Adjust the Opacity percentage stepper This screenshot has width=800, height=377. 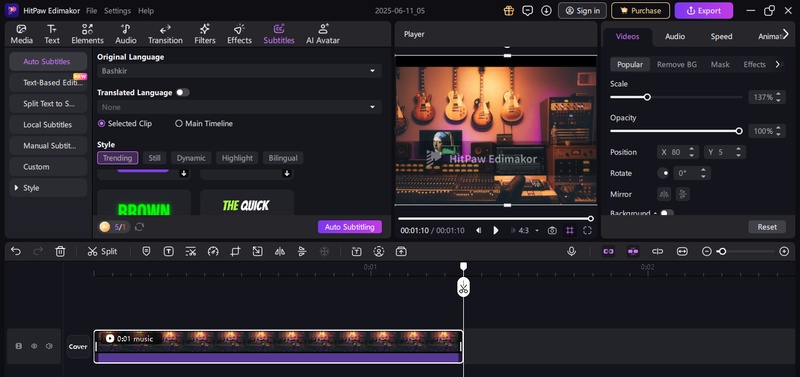(x=778, y=131)
